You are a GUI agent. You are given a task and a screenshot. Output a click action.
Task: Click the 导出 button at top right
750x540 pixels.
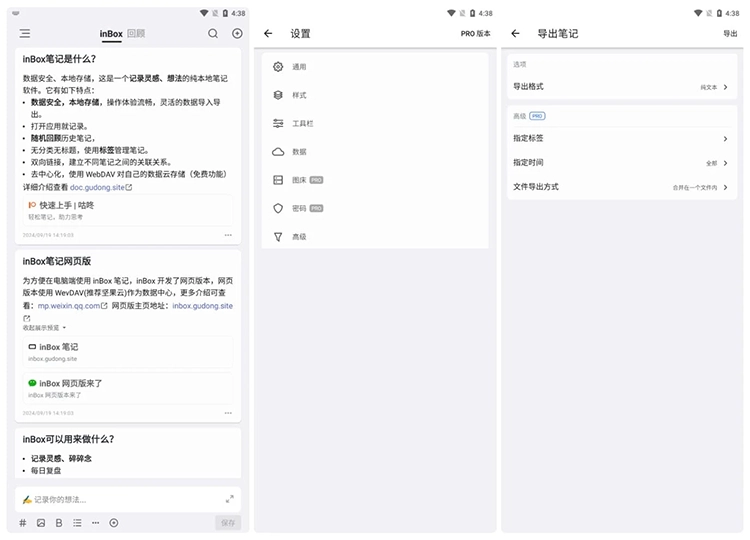click(x=730, y=33)
